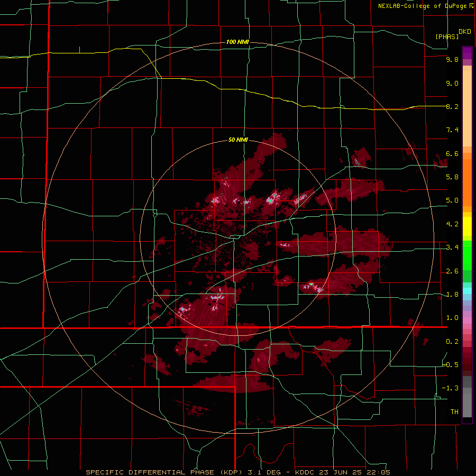476x476 pixels.
Task: Pick the bright green segment of the color scale
Action: [x=467, y=255]
